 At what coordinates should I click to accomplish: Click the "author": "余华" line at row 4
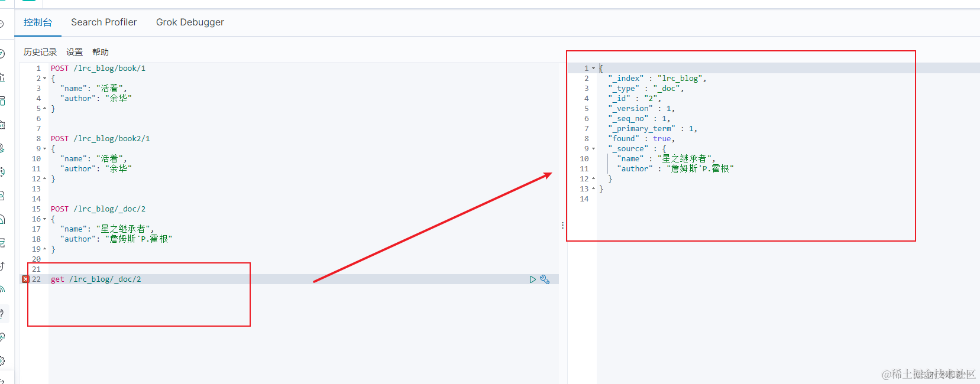[96, 99]
